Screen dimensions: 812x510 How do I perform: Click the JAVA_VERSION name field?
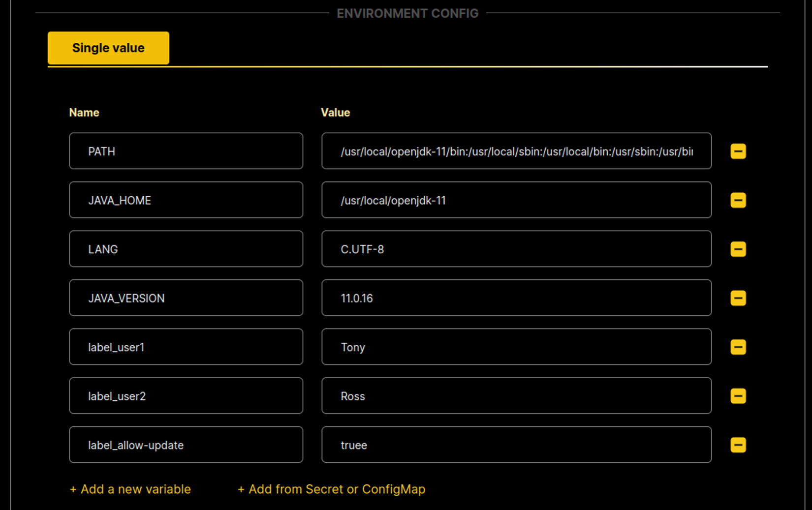pyautogui.click(x=186, y=298)
